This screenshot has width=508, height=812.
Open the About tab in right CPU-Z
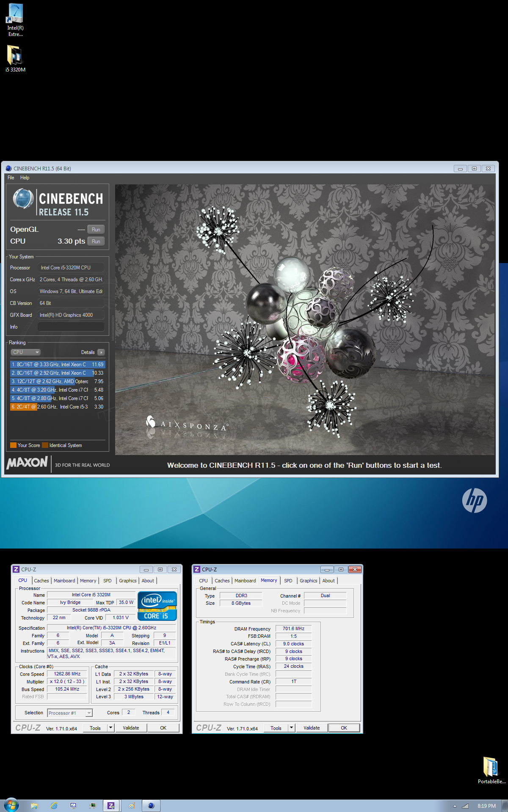click(x=329, y=581)
